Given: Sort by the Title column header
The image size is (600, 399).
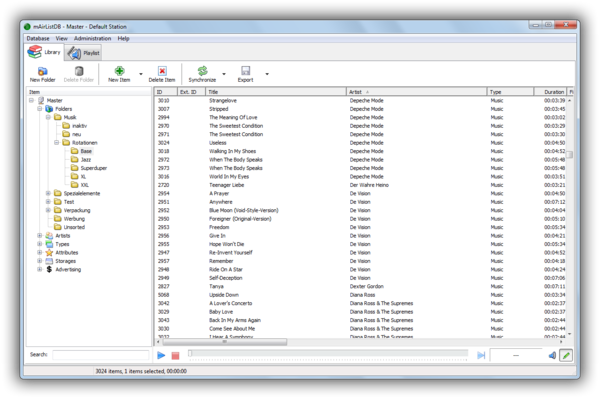Looking at the screenshot, I should (x=276, y=92).
